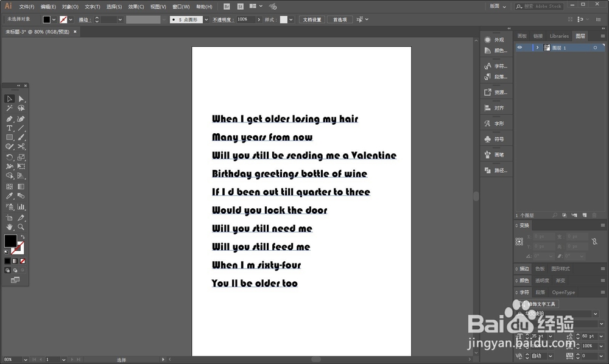Open the 画笔 (Brushes) panel
This screenshot has width=609, height=364.
(496, 155)
